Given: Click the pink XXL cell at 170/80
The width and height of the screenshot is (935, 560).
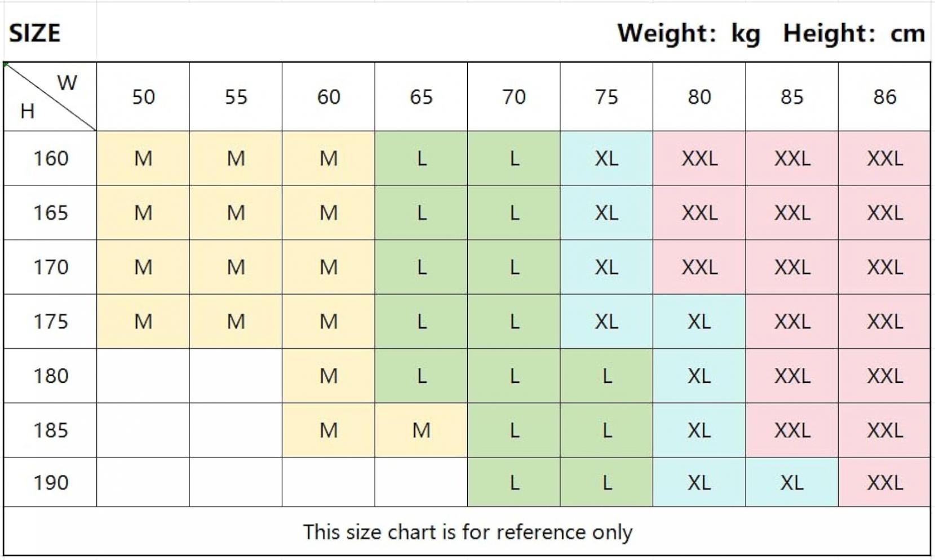Looking at the screenshot, I should [x=699, y=267].
